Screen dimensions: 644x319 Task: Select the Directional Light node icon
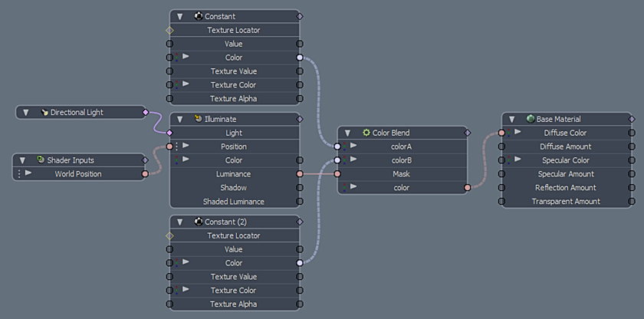tap(44, 113)
